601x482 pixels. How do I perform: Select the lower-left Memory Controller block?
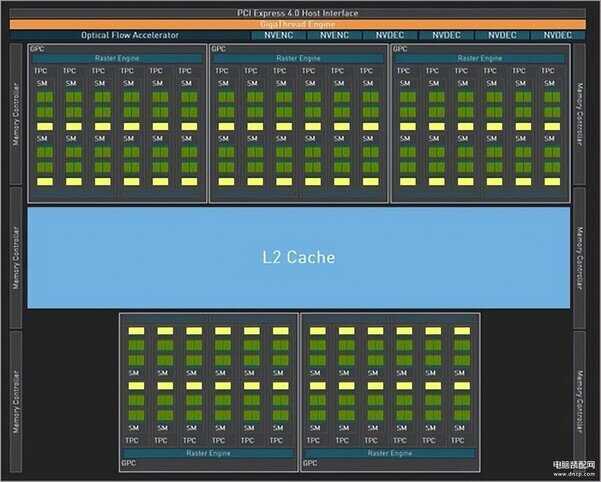point(16,402)
